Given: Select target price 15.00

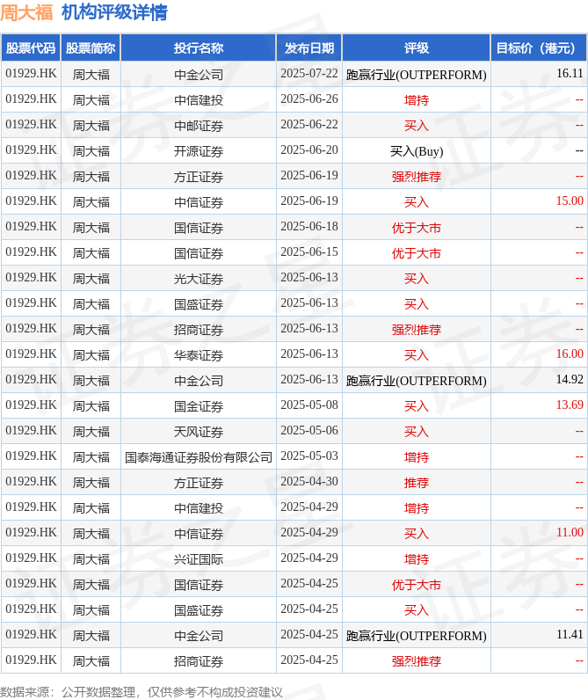Looking at the screenshot, I should [570, 201].
